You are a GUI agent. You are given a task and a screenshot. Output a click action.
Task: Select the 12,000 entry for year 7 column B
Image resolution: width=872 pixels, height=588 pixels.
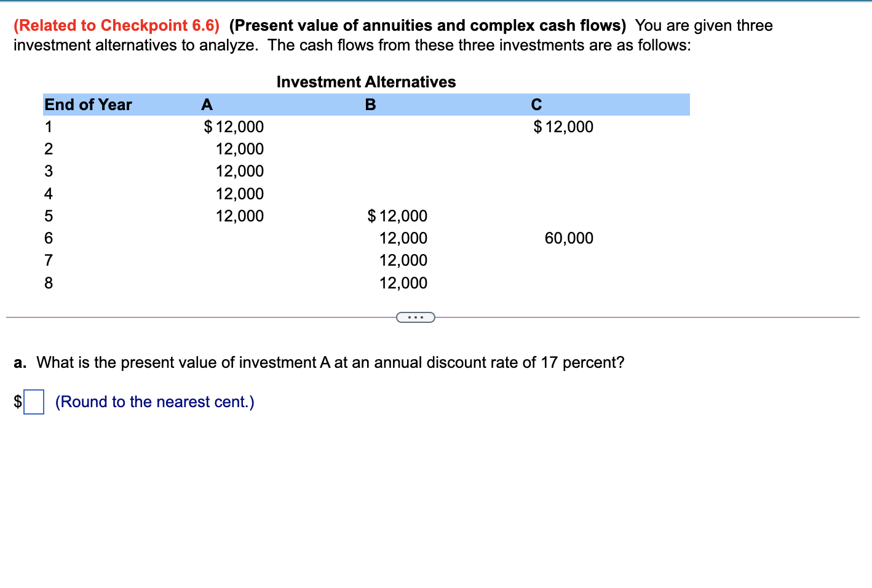403,260
